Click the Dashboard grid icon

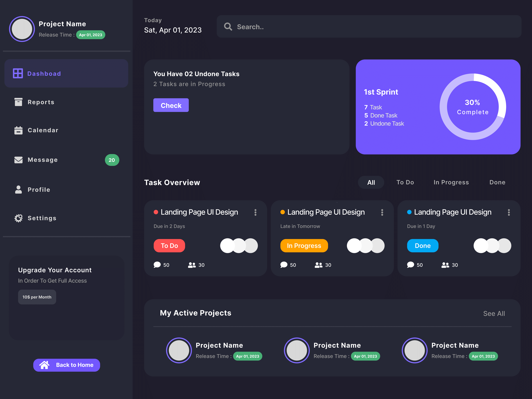[18, 73]
